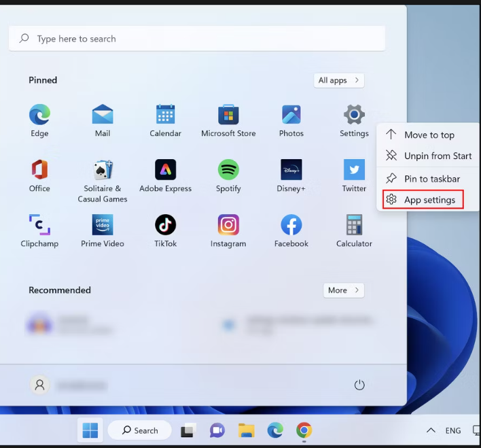The image size is (481, 448).
Task: Click the Windows Start button on taskbar
Action: pos(90,430)
